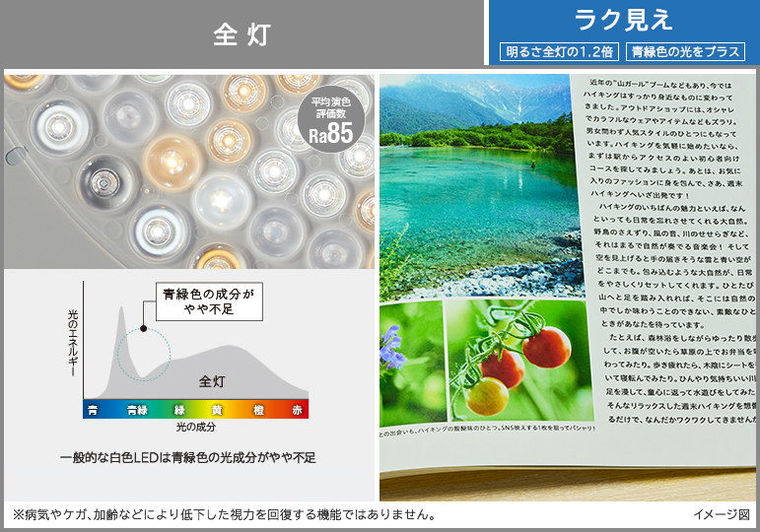Click the イメージ図 text at bottom right
760x532 pixels.
pos(721,514)
